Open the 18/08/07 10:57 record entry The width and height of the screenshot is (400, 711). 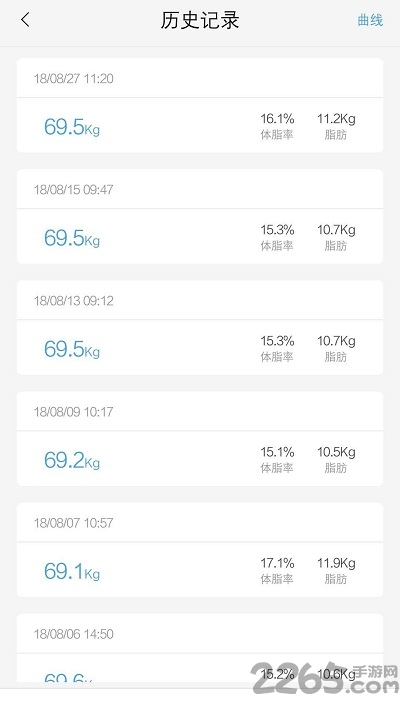click(200, 550)
